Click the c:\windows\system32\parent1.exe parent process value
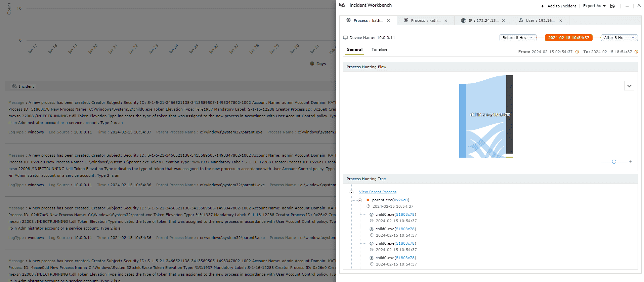The width and height of the screenshot is (644, 282). point(232,185)
